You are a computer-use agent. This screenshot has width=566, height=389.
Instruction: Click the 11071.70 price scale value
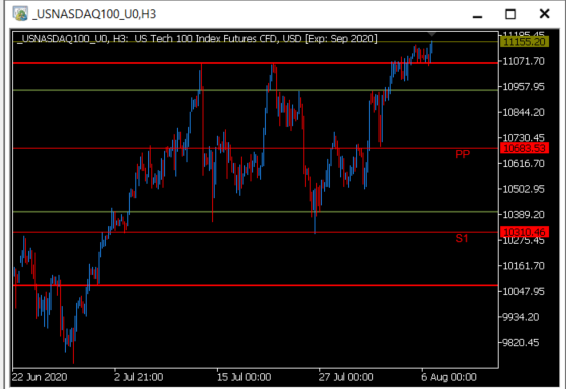tap(523, 61)
